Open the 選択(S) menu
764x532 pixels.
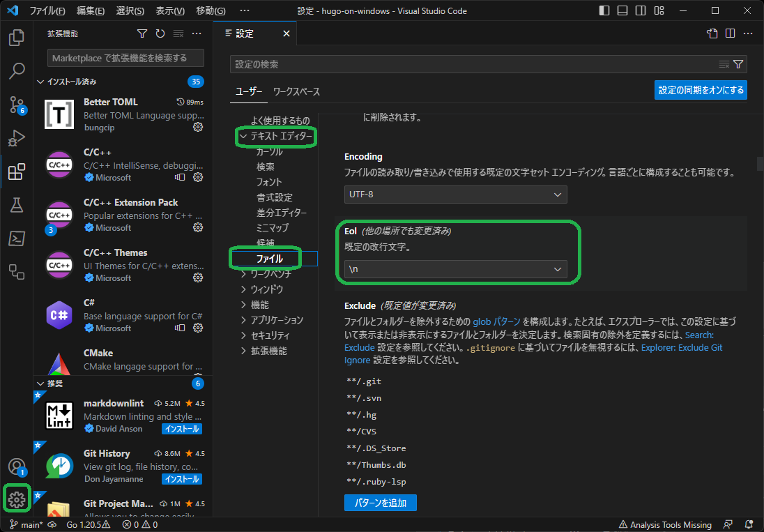tap(130, 10)
